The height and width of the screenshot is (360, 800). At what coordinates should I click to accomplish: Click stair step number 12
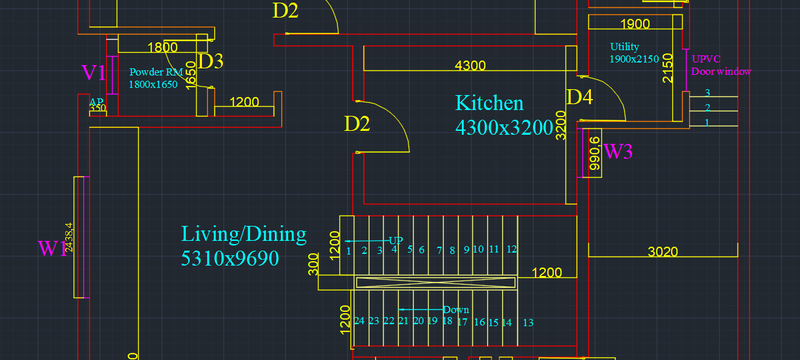[x=512, y=250]
